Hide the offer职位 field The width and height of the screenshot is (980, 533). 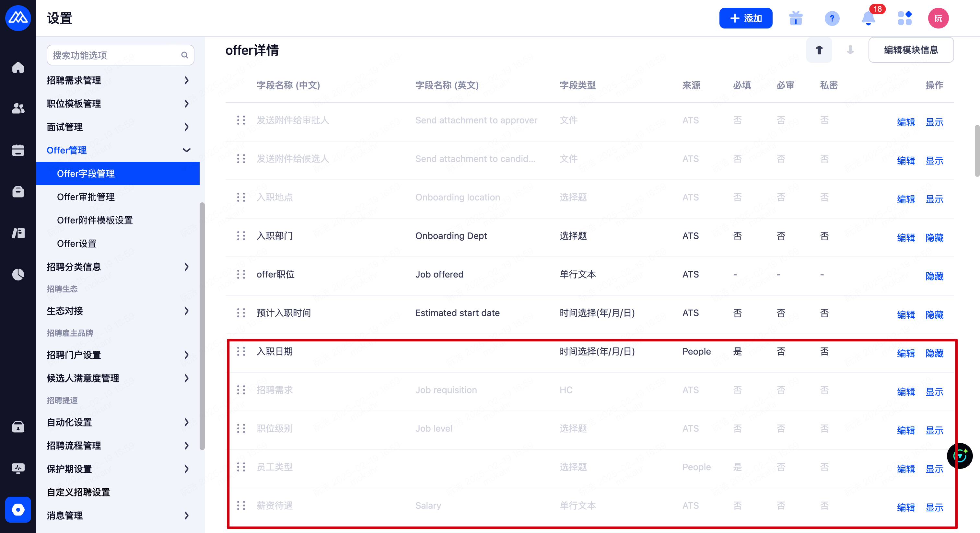coord(934,276)
